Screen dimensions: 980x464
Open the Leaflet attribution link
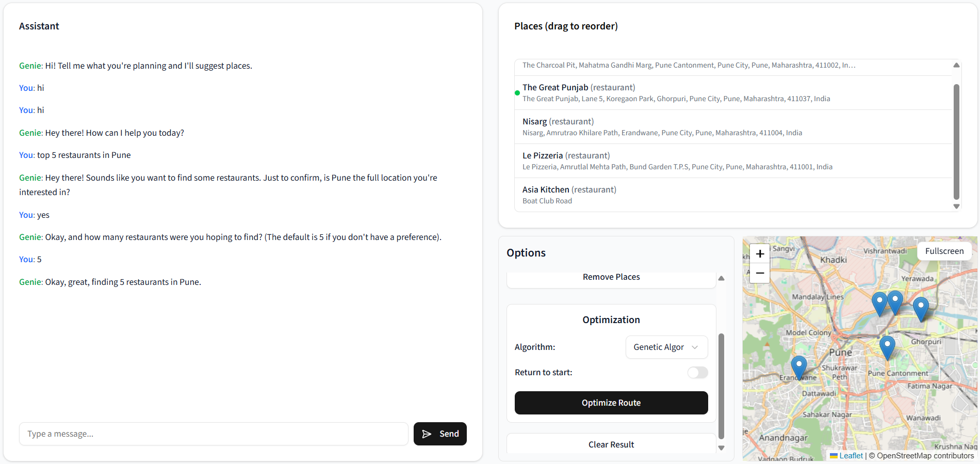tap(851, 456)
